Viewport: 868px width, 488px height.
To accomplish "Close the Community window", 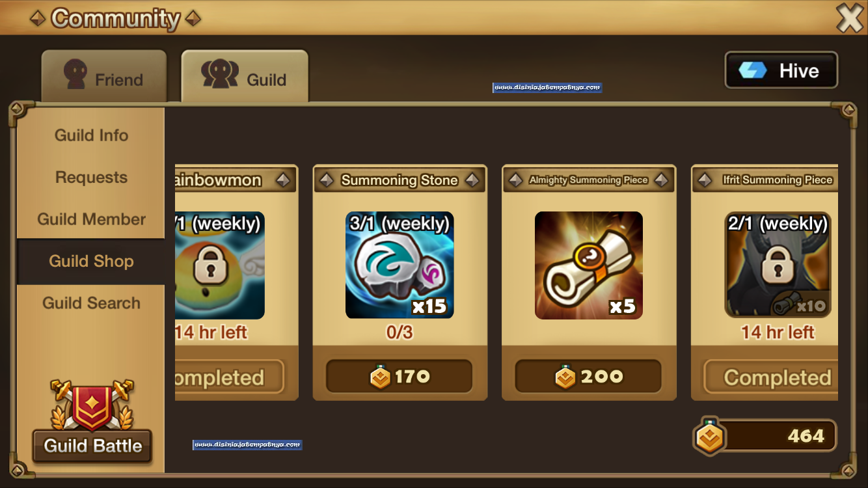I will (849, 18).
